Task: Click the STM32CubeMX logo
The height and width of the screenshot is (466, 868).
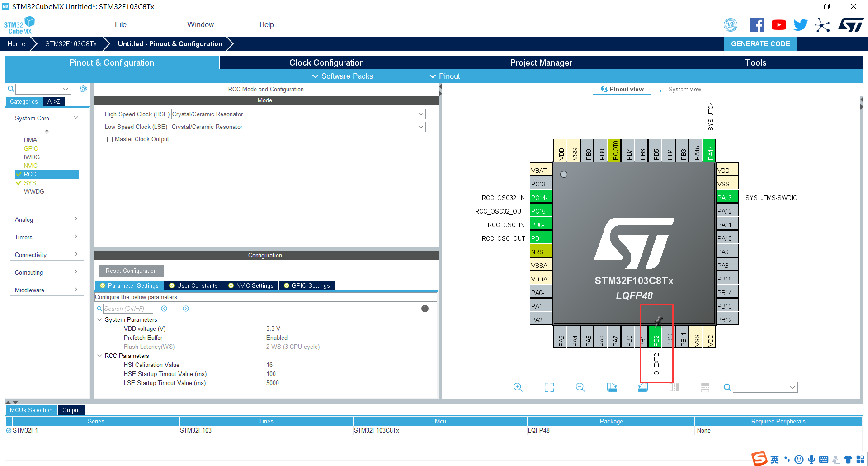Action: coord(19,25)
